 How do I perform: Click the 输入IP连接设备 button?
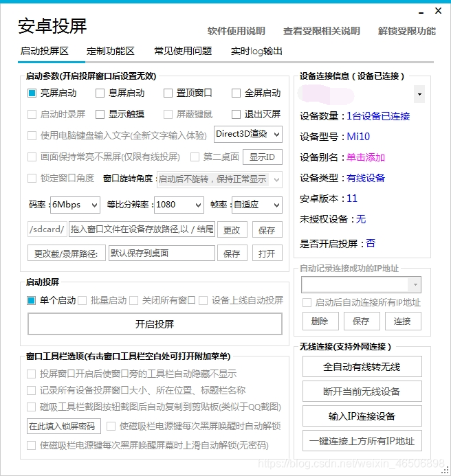pos(362,416)
